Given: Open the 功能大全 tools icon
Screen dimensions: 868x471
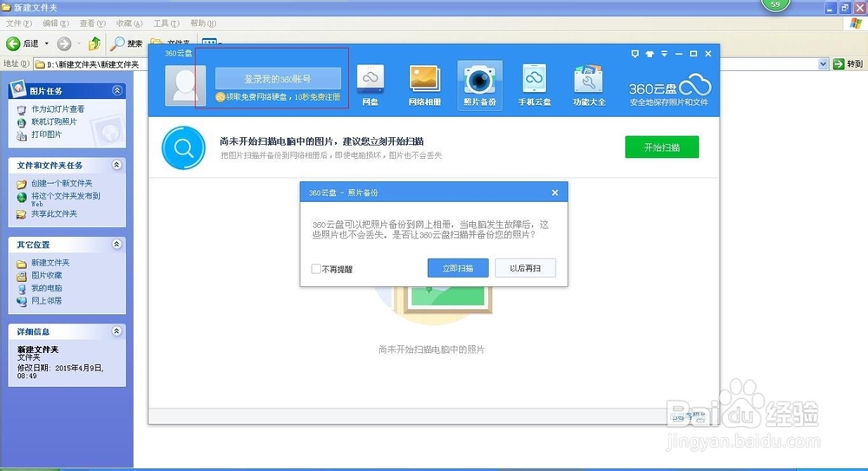Looking at the screenshot, I should tap(589, 85).
